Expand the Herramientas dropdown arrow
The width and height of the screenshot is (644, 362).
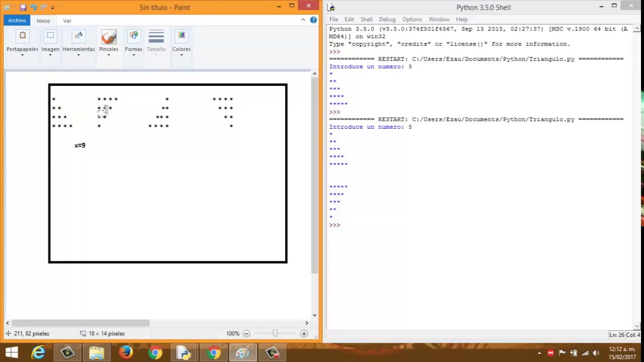pyautogui.click(x=78, y=55)
